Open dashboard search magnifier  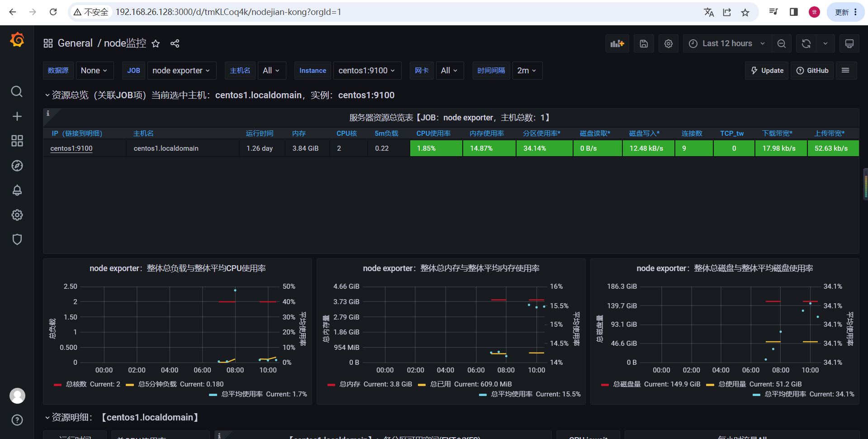point(17,91)
